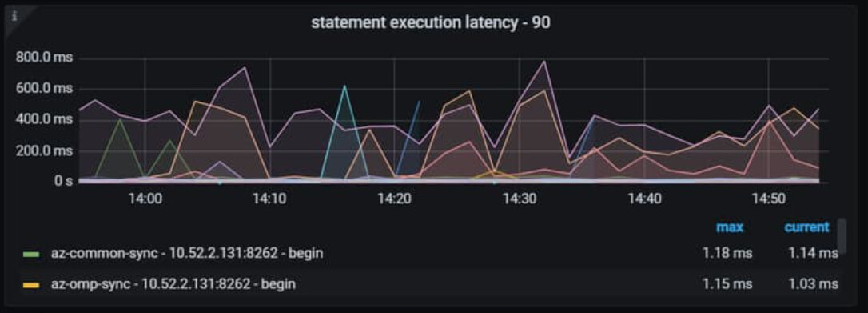The width and height of the screenshot is (868, 313).
Task: Sort legend by current column
Action: click(x=806, y=227)
